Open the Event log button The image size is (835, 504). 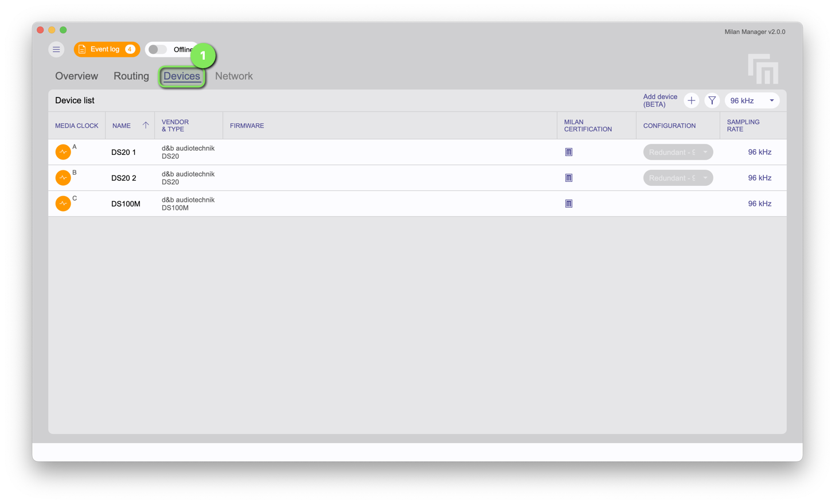[x=107, y=49]
